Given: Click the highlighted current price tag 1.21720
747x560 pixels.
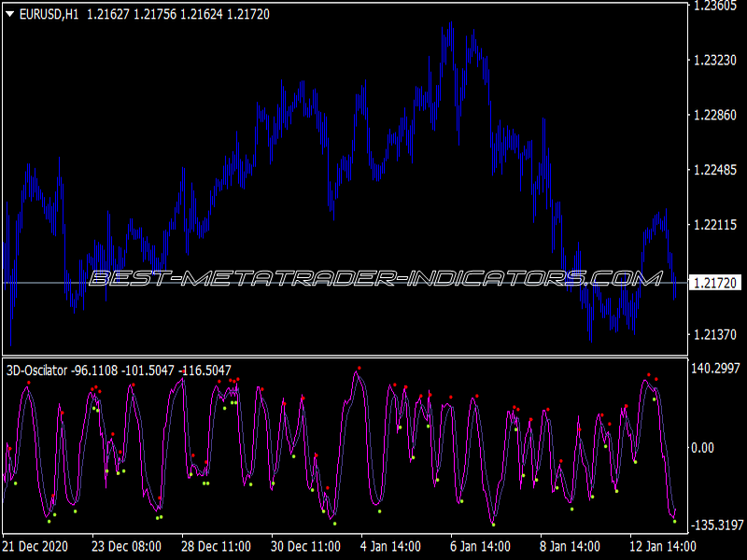Looking at the screenshot, I should point(715,283).
